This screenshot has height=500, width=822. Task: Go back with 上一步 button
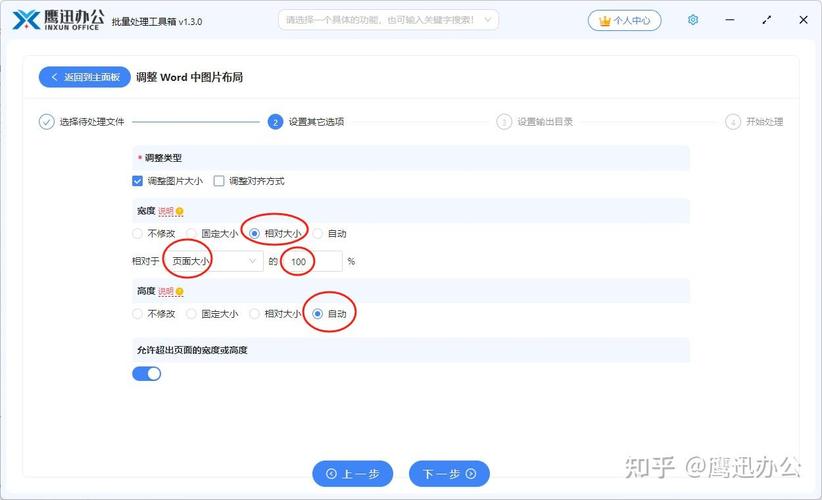(x=353, y=474)
